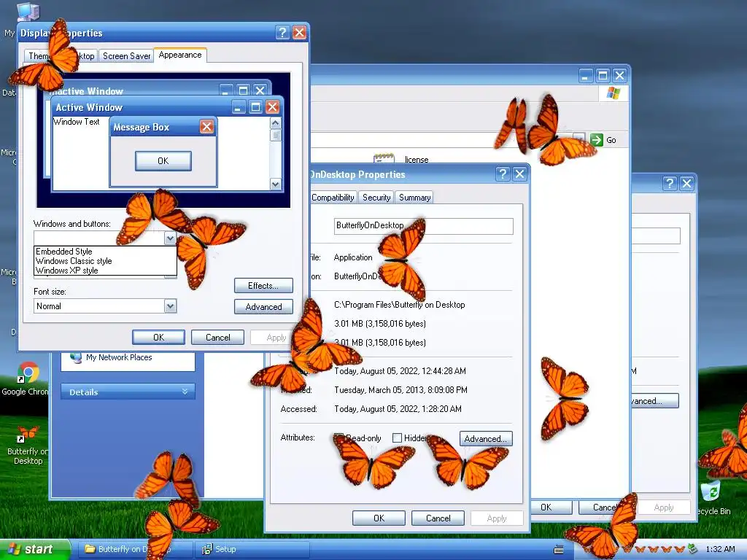Click the ButterflyOnDesktop name field
Viewport: 747px width, 560px height.
coord(424,226)
